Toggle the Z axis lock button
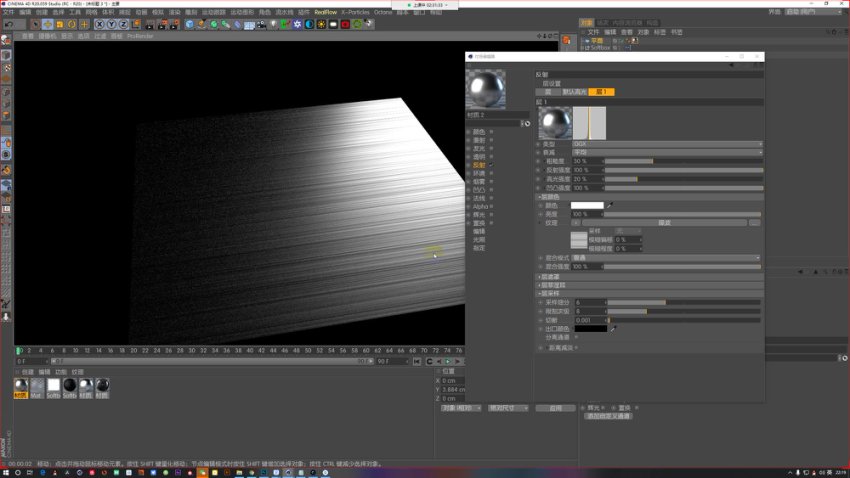Viewport: 850px width, 478px height. [x=123, y=24]
